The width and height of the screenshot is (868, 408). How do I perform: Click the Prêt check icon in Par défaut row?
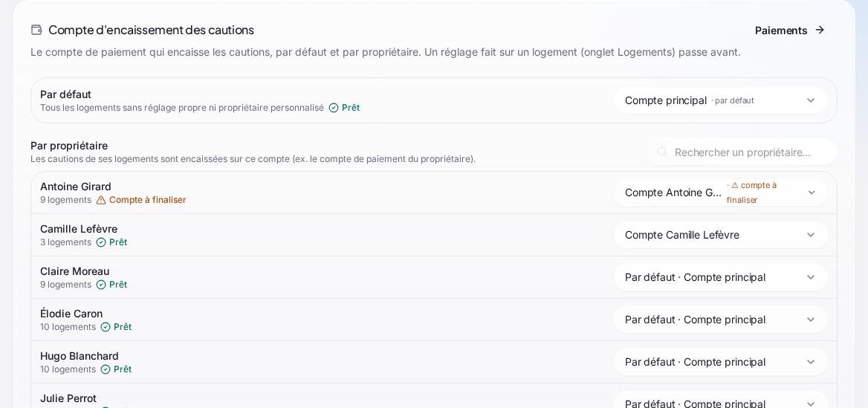[333, 108]
